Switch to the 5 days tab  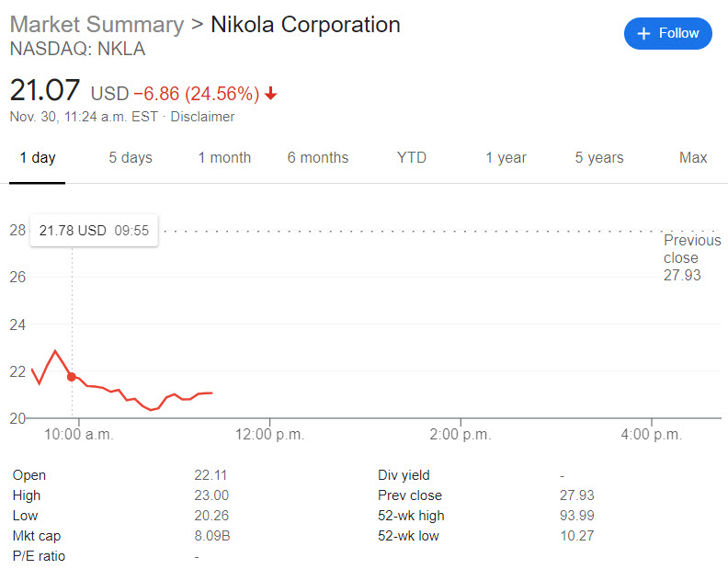pyautogui.click(x=131, y=158)
